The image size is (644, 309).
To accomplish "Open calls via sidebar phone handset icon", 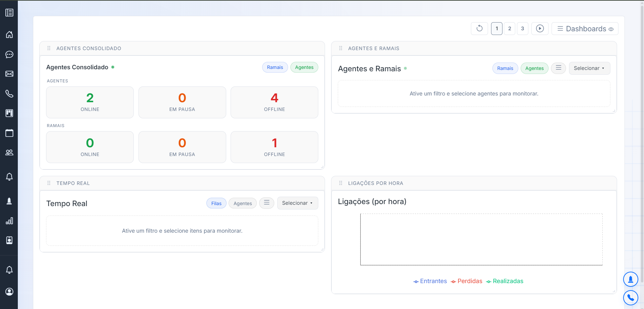I will pos(9,93).
